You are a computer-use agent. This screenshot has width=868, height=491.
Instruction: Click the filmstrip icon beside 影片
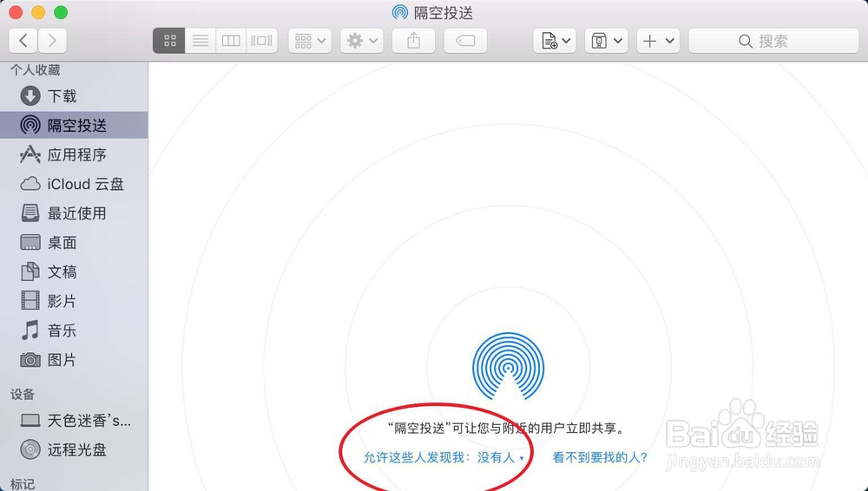(30, 301)
